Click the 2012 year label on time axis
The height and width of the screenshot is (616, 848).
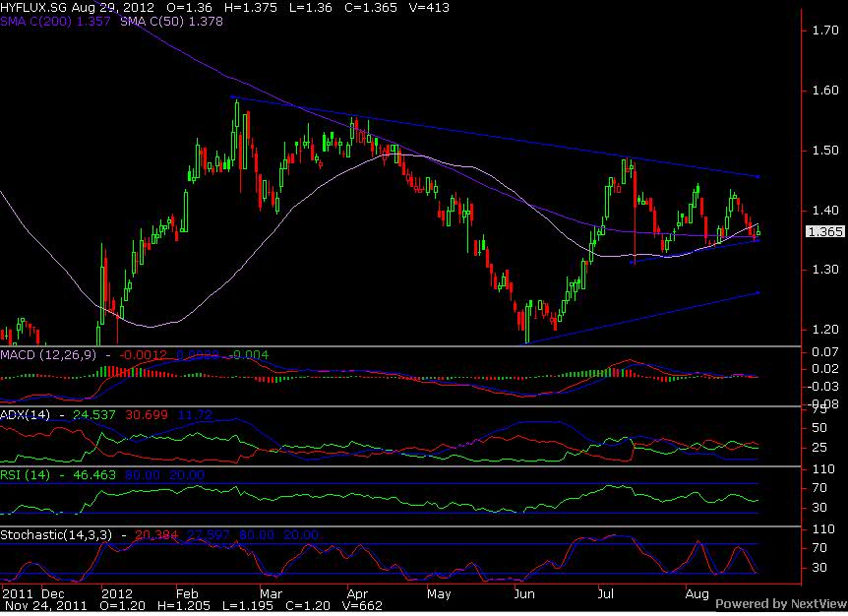pos(117,593)
